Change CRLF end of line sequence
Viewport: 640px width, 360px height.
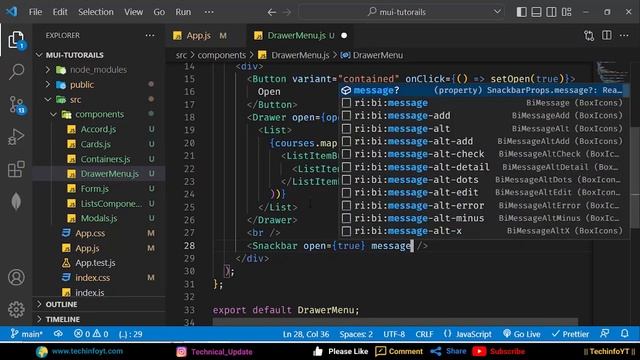[x=424, y=334]
